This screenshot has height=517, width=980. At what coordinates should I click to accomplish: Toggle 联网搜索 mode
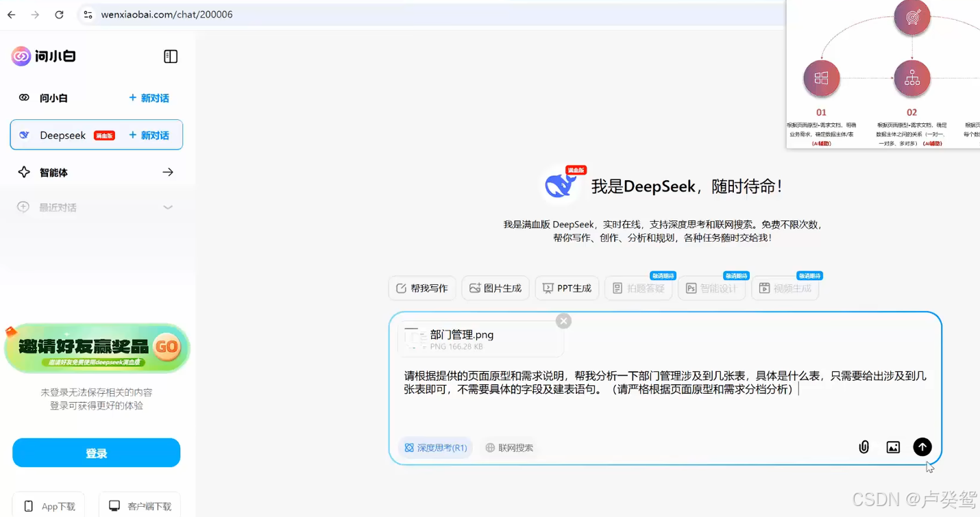click(x=509, y=448)
